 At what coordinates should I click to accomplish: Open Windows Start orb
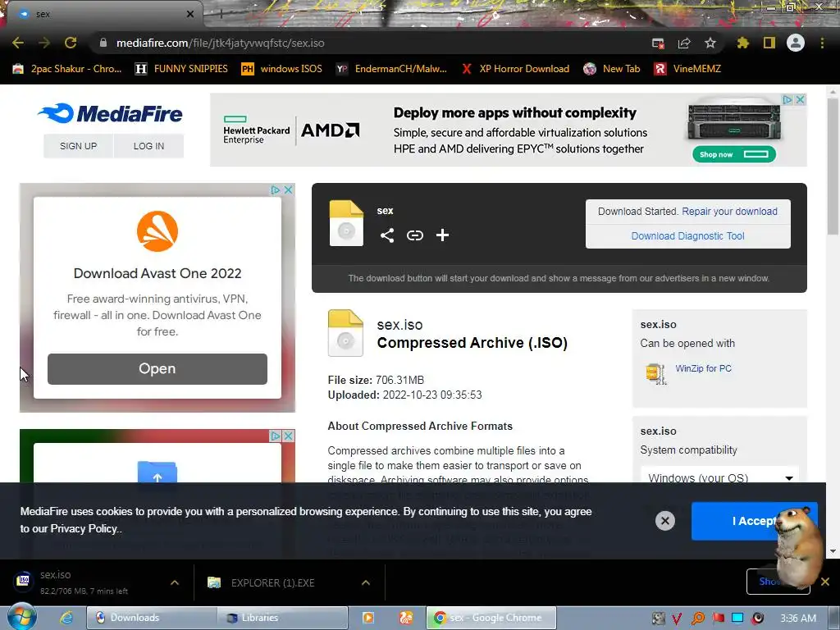click(x=22, y=617)
